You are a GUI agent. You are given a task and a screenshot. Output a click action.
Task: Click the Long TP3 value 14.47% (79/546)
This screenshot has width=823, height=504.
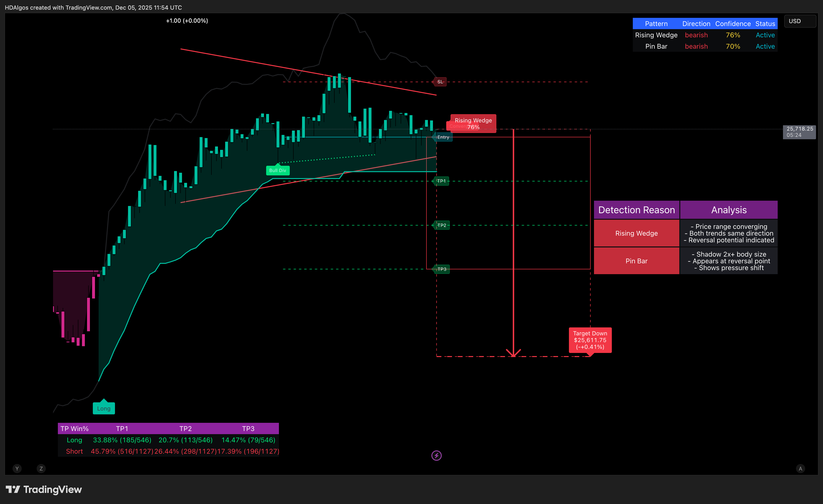click(248, 440)
